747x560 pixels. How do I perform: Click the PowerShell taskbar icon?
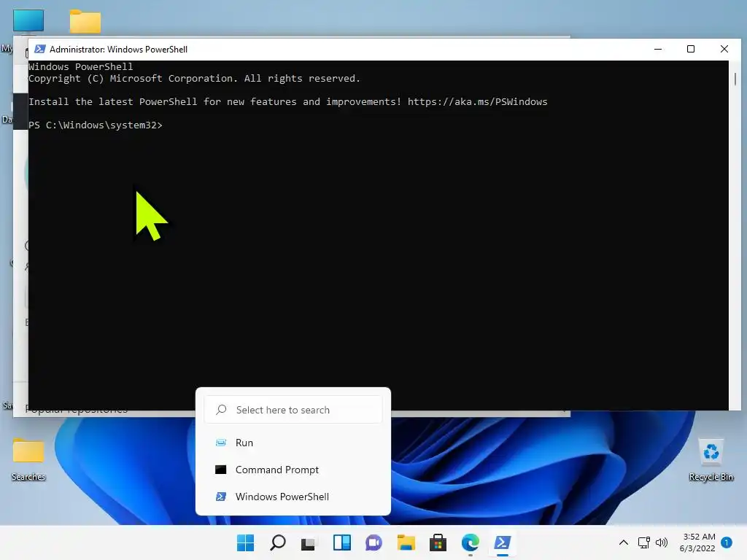click(x=502, y=542)
